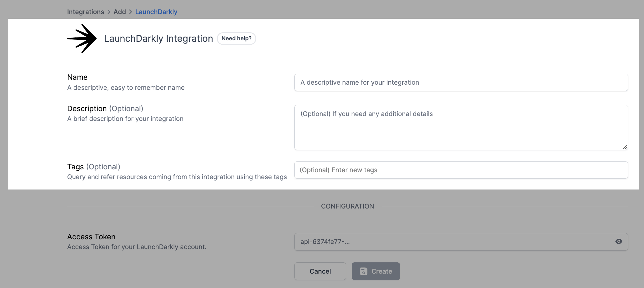Create the LaunchDarkly integration
Viewport: 644px width, 288px height.
[x=376, y=271]
